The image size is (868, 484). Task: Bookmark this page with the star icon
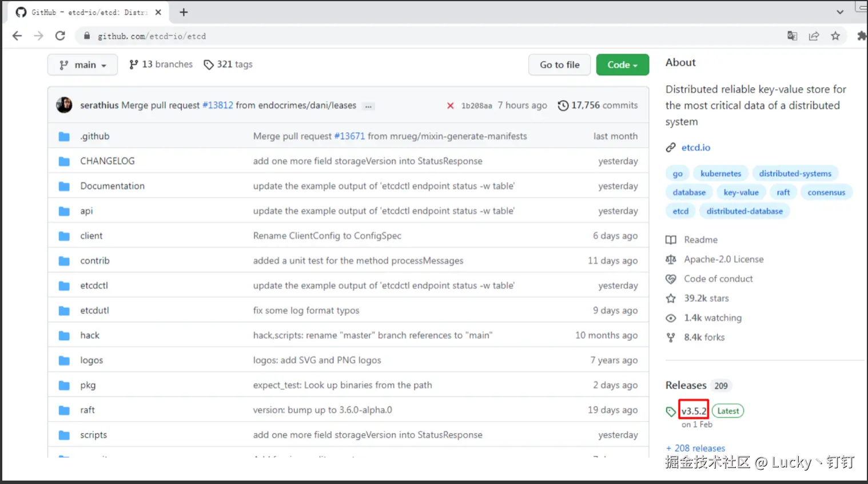click(x=835, y=36)
